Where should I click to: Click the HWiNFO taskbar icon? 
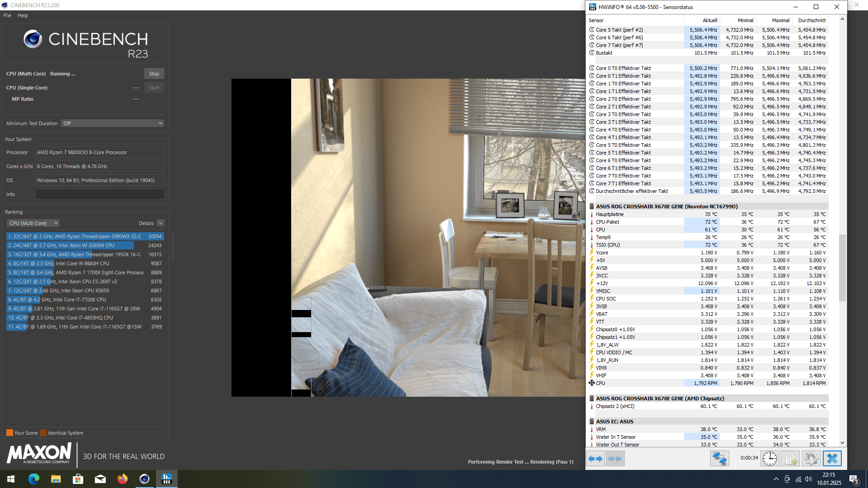click(166, 479)
